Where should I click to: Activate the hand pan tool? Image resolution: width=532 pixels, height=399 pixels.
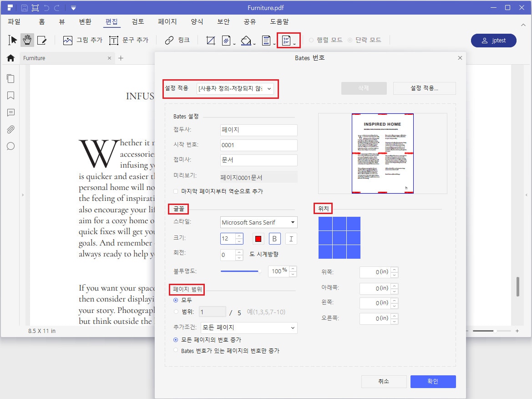27,40
